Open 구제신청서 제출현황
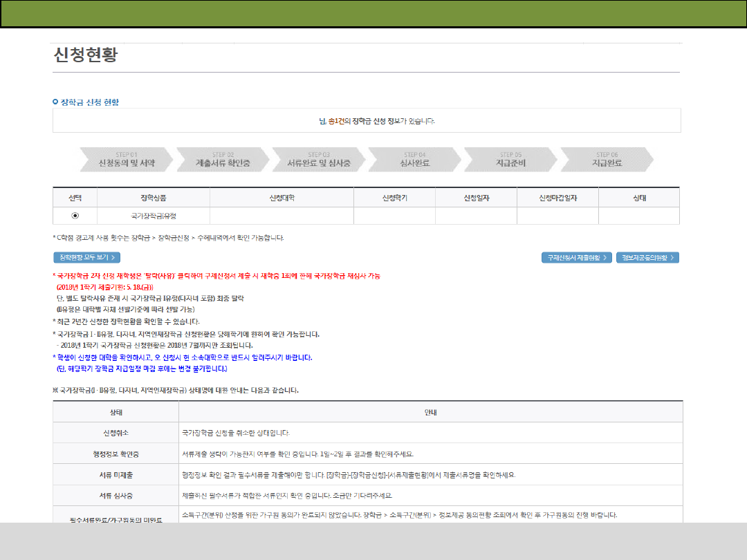 pos(576,258)
